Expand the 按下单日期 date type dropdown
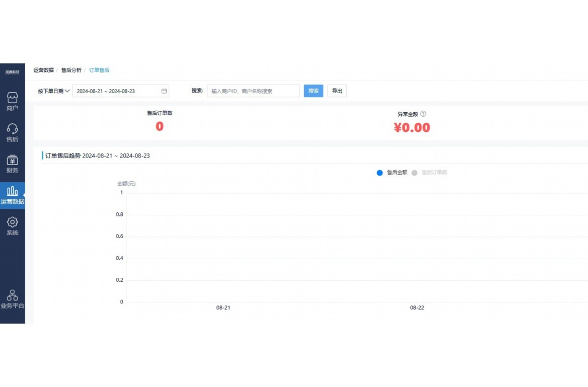Viewport: 588px width, 387px height. [x=53, y=91]
